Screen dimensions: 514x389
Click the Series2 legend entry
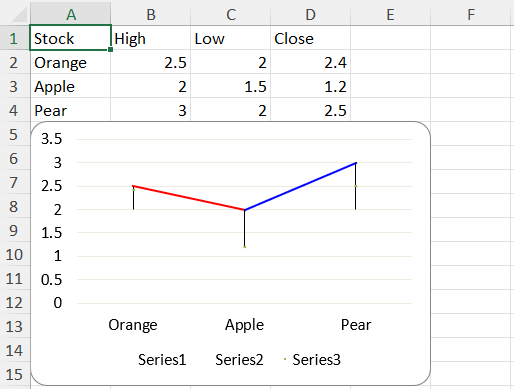tap(239, 360)
